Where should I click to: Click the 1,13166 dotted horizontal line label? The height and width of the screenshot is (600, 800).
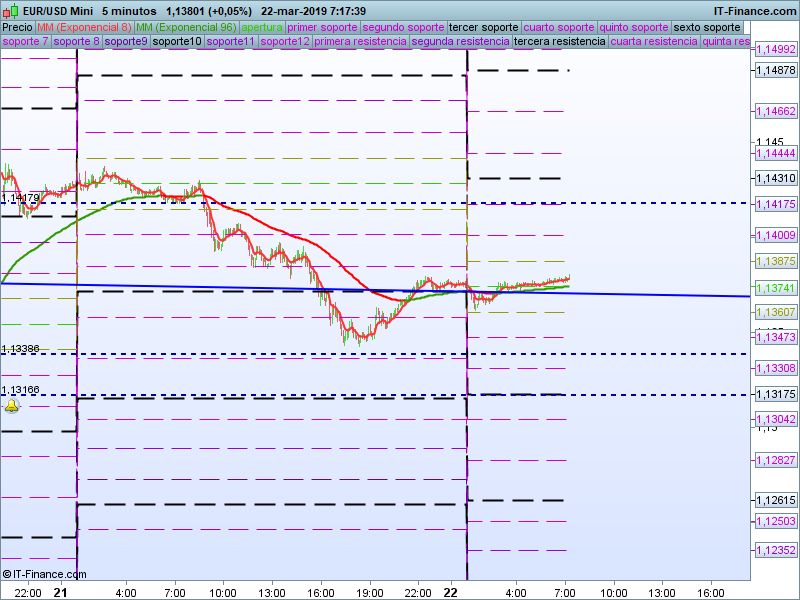click(20, 390)
